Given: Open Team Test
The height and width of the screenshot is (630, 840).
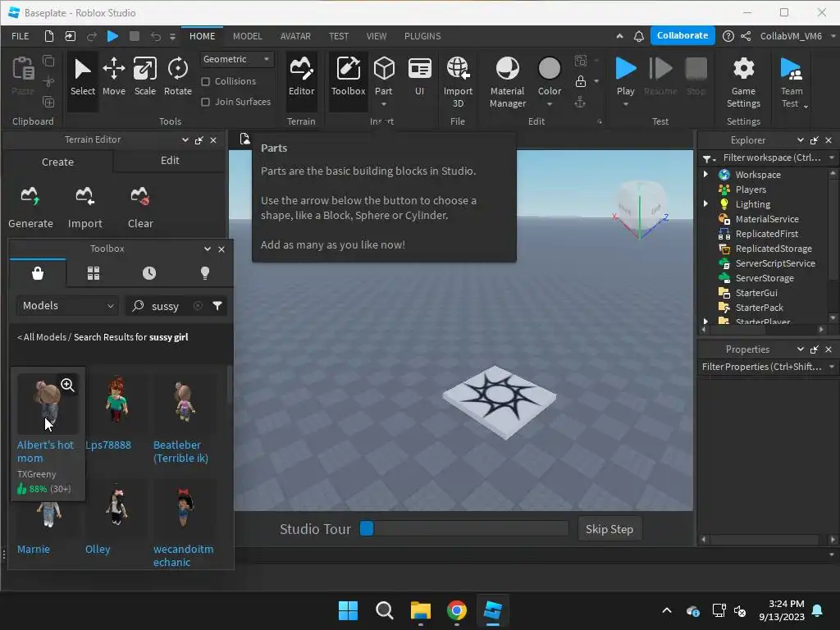Looking at the screenshot, I should pos(792,81).
